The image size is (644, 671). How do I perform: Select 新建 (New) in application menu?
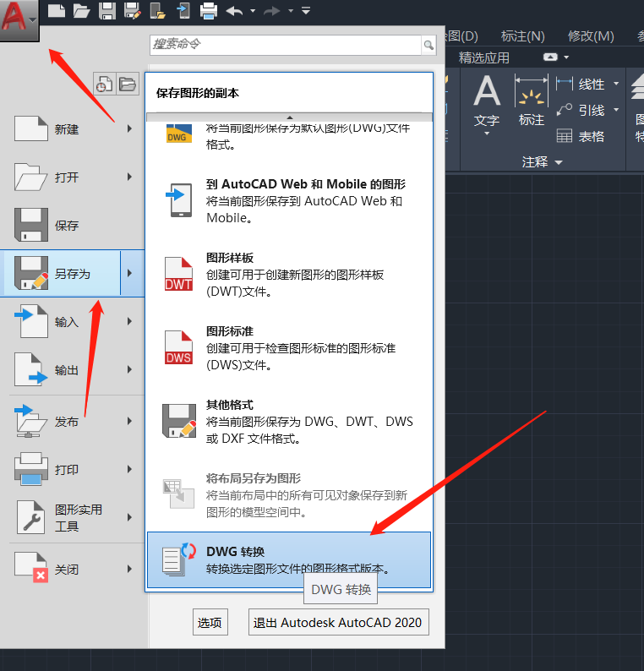[x=73, y=128]
